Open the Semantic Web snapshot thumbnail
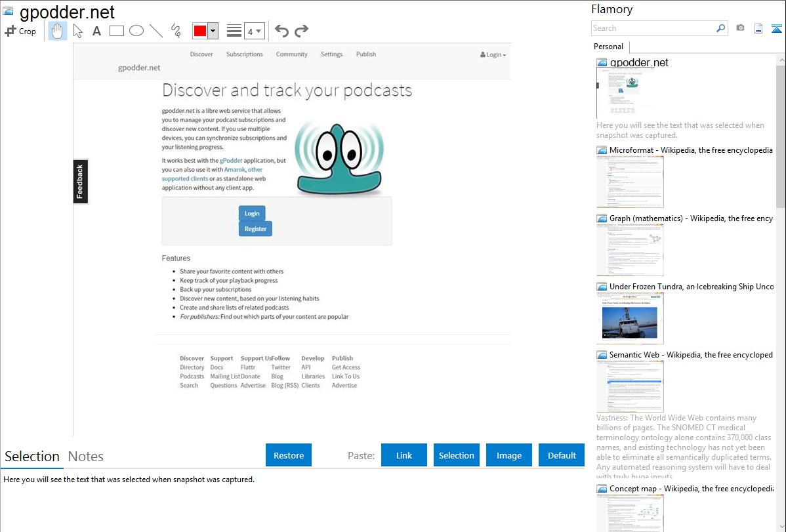This screenshot has height=532, width=786. 630,386
